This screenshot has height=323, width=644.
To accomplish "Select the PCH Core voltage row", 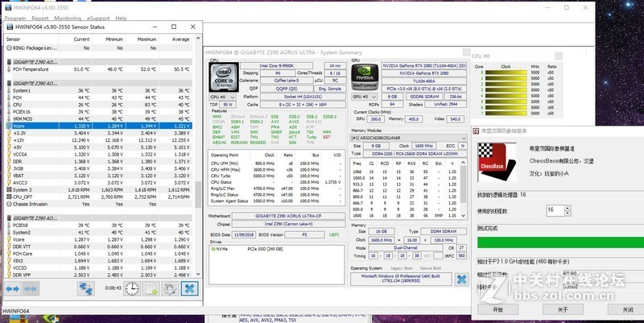I will (x=98, y=254).
